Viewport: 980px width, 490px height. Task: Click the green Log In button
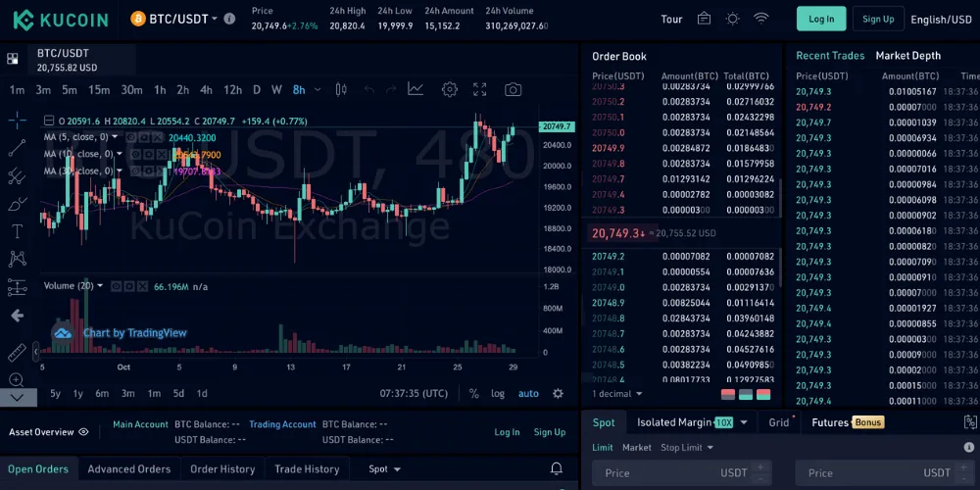(821, 19)
